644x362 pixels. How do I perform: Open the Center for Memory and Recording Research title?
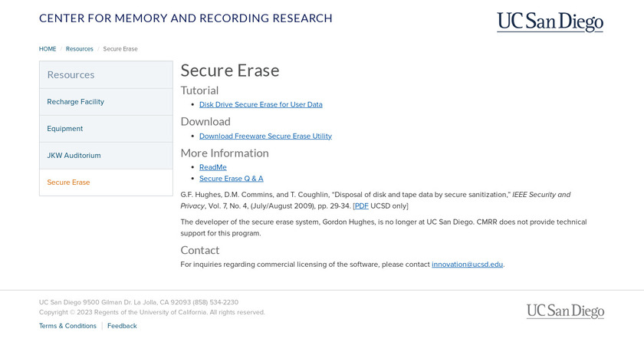186,18
